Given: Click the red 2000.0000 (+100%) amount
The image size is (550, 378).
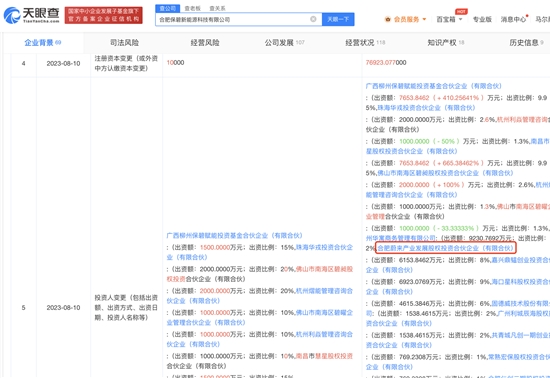Looking at the screenshot, I should [431, 185].
